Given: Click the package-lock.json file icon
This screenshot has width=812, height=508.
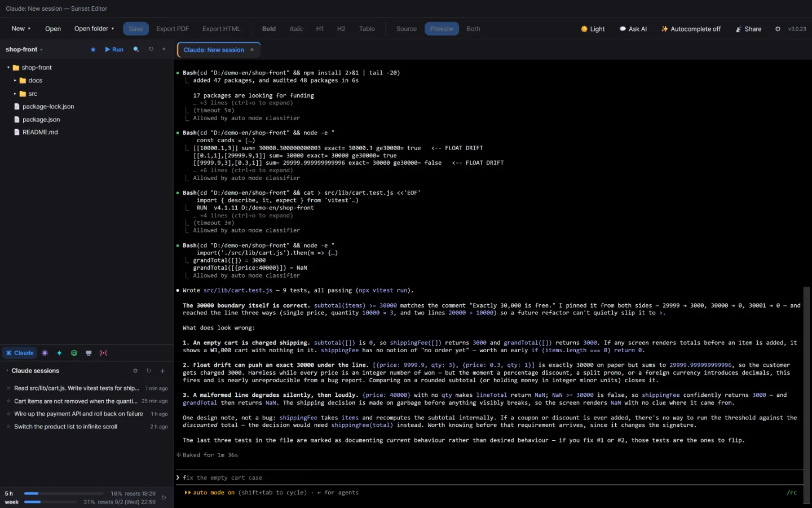Looking at the screenshot, I should pyautogui.click(x=17, y=107).
